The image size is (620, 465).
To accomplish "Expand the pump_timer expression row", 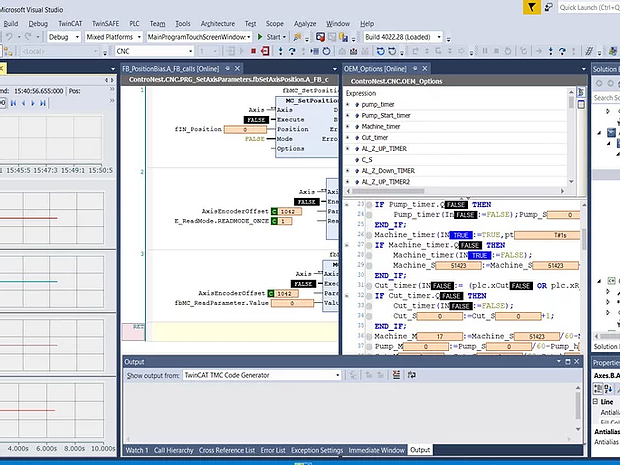I will click(x=348, y=104).
